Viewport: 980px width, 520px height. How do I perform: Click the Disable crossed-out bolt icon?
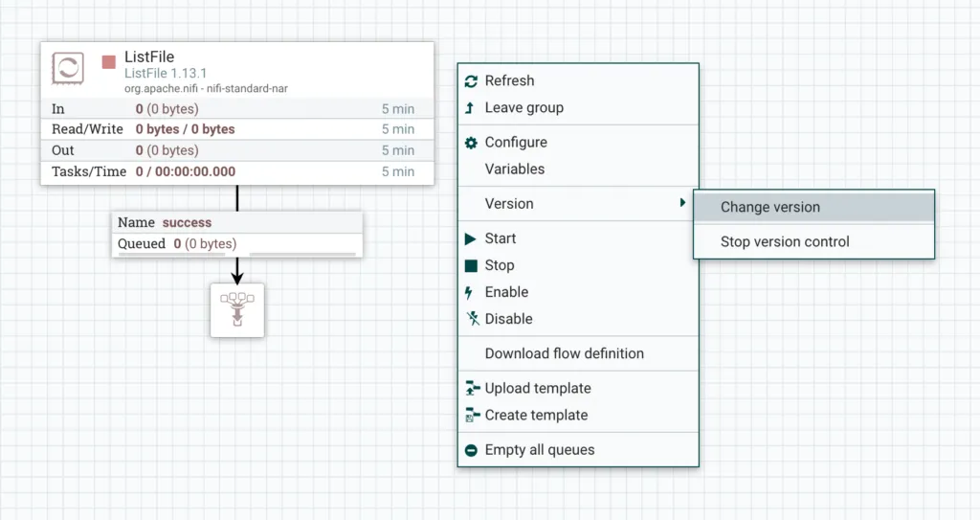(471, 319)
